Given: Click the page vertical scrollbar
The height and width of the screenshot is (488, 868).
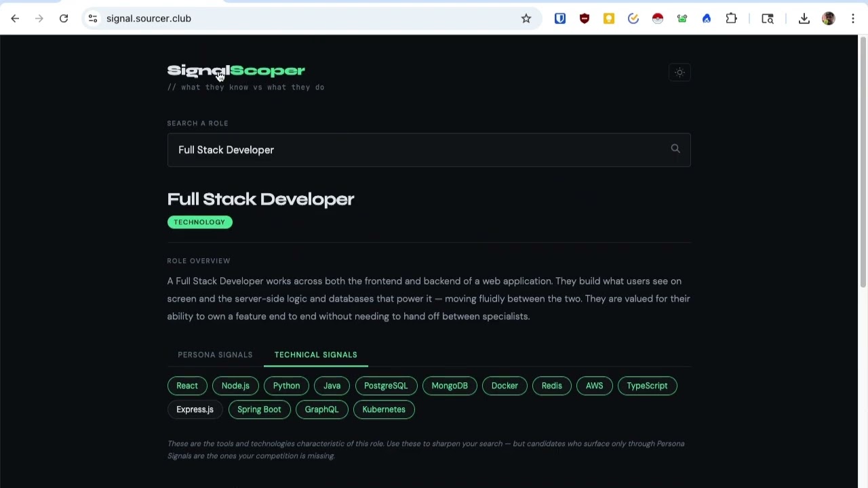Looking at the screenshot, I should (x=863, y=163).
